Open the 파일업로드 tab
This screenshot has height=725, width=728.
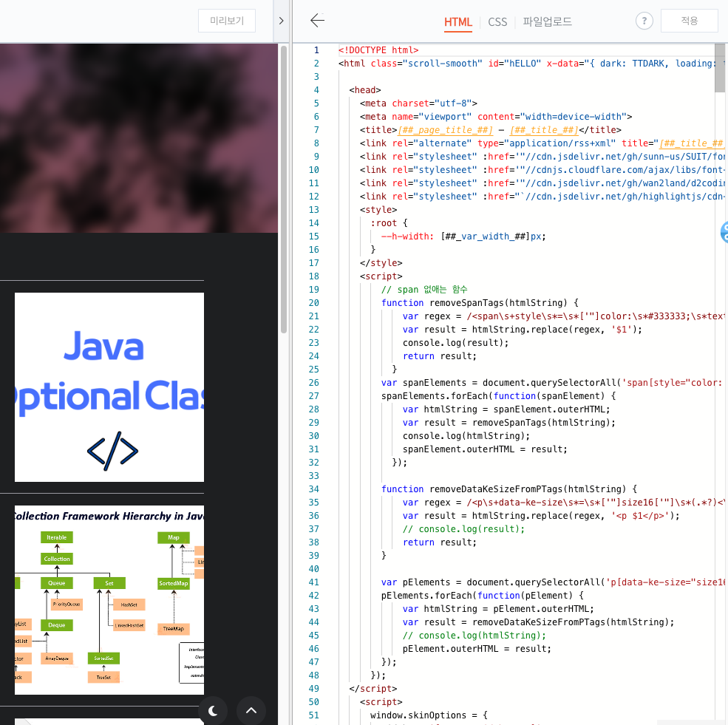(x=547, y=22)
